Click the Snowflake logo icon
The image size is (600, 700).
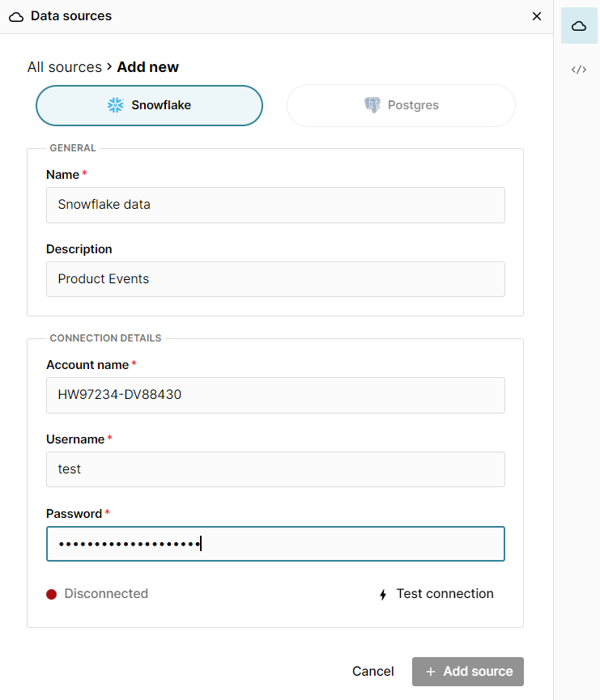pos(116,105)
